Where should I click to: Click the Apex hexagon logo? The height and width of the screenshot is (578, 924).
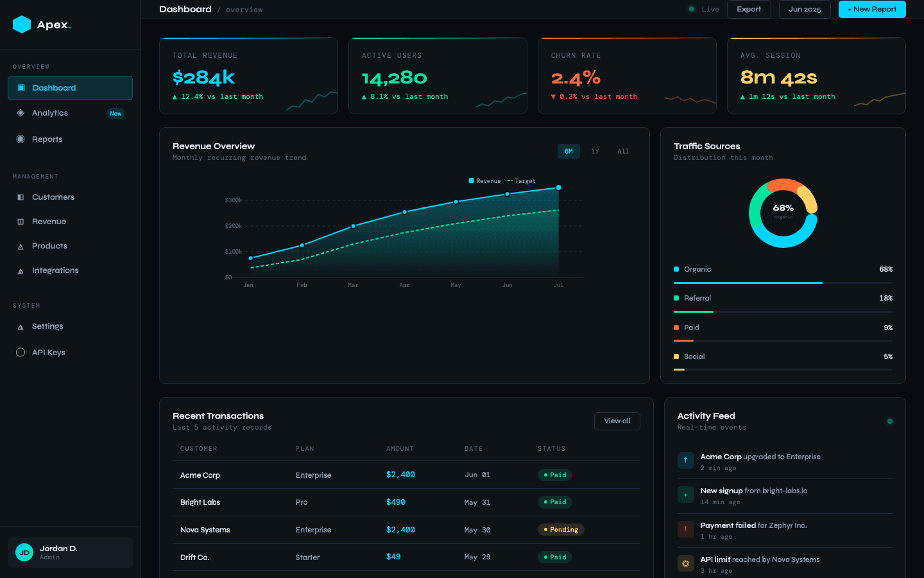pyautogui.click(x=22, y=24)
